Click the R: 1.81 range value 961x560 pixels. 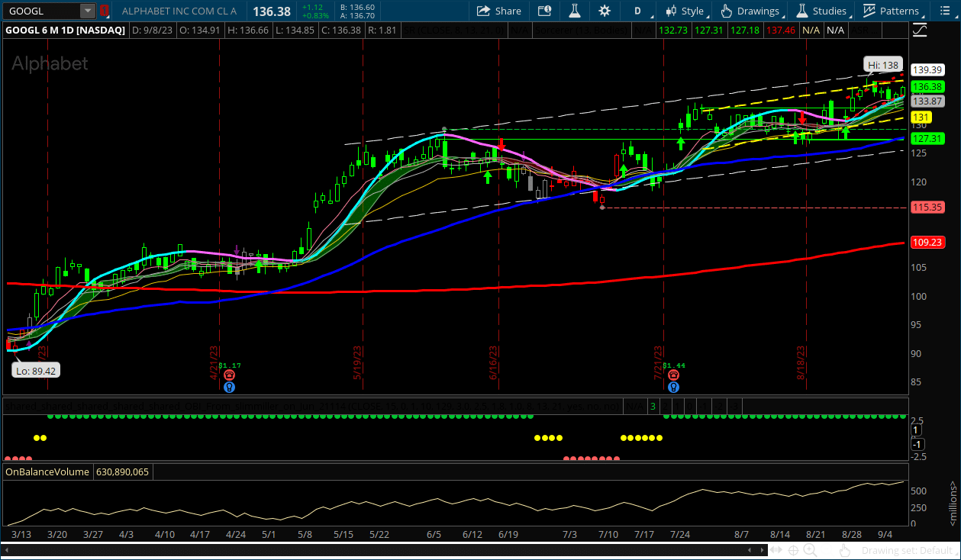click(381, 30)
